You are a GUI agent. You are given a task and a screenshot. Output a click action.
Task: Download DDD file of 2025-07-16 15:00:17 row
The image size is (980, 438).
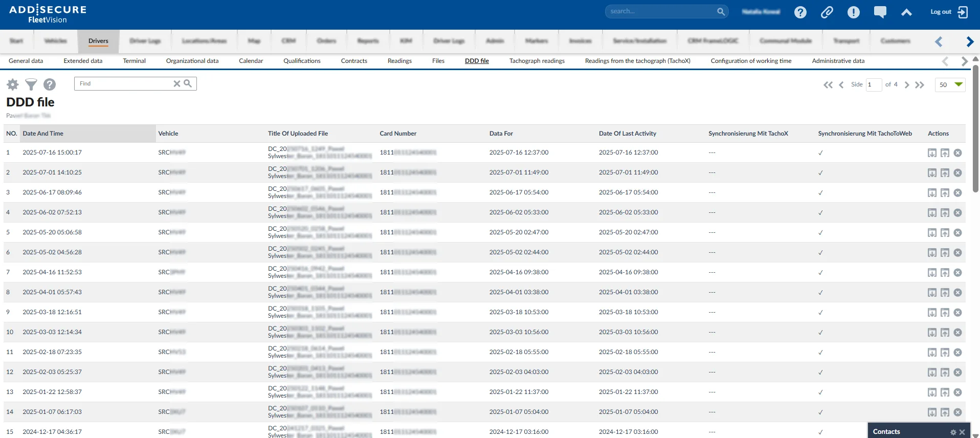pos(932,153)
